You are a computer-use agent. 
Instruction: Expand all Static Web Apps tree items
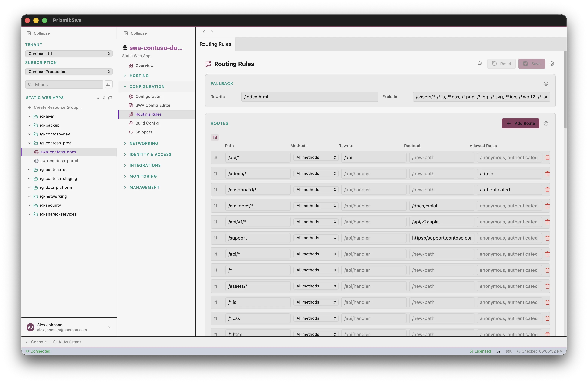[x=98, y=98]
